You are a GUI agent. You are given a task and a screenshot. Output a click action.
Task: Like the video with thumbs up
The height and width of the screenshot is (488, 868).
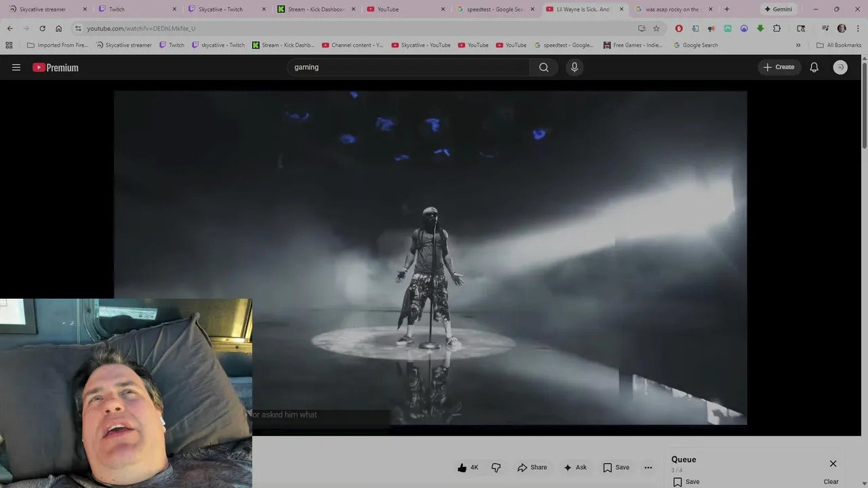[x=468, y=467]
